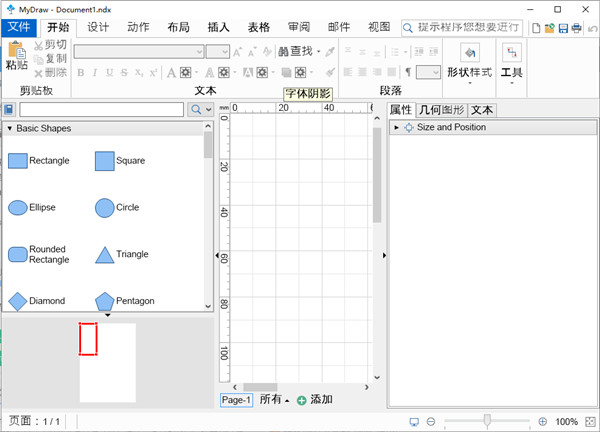Screen dimensions: 600x432
Task: Click the Undo arrow icon
Action: point(592,28)
